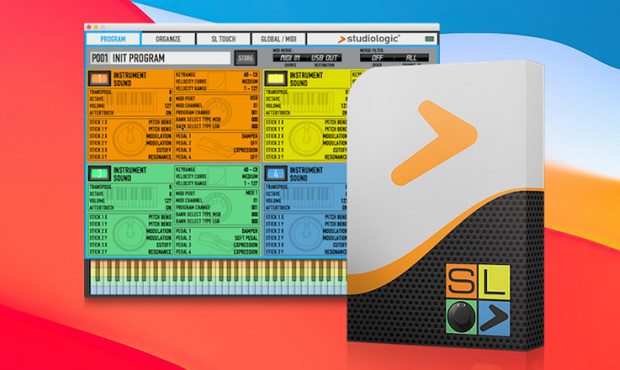The height and width of the screenshot is (370, 620).
Task: Change zone 3 Pedal 2 SOFT PEDAL assignment
Action: 246,238
